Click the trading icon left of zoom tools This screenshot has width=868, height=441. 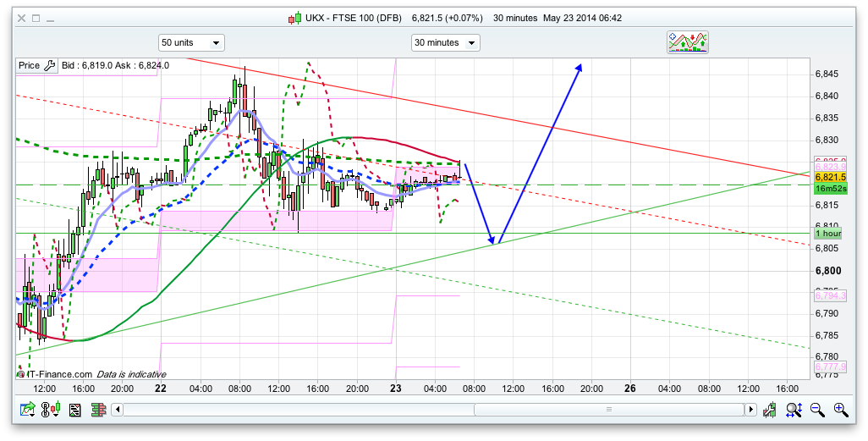pyautogui.click(x=770, y=410)
